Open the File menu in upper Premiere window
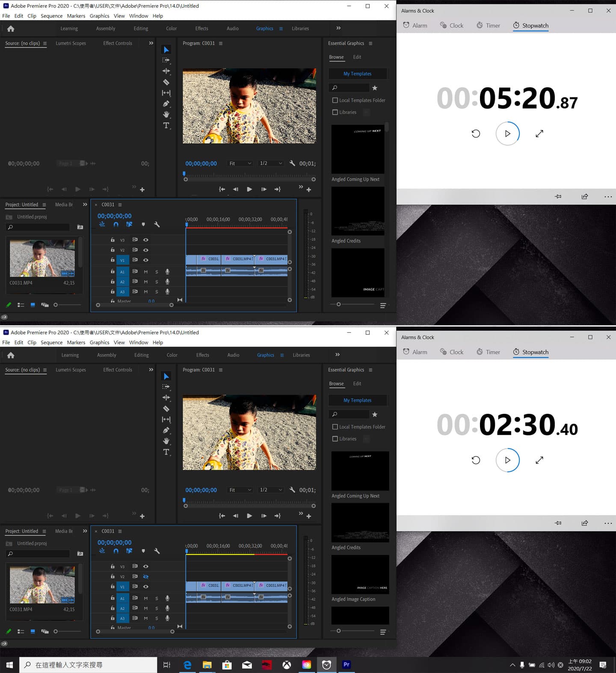Viewport: 616px width, 673px height. tap(6, 16)
